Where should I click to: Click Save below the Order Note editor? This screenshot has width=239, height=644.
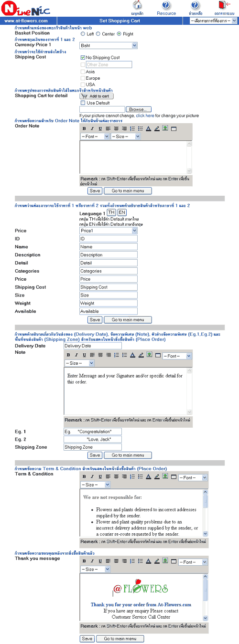point(95,190)
